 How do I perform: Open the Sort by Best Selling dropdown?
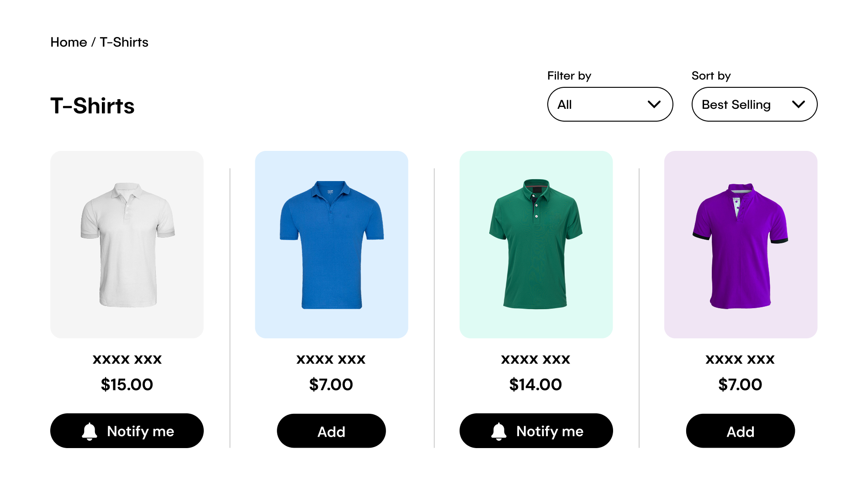(754, 104)
